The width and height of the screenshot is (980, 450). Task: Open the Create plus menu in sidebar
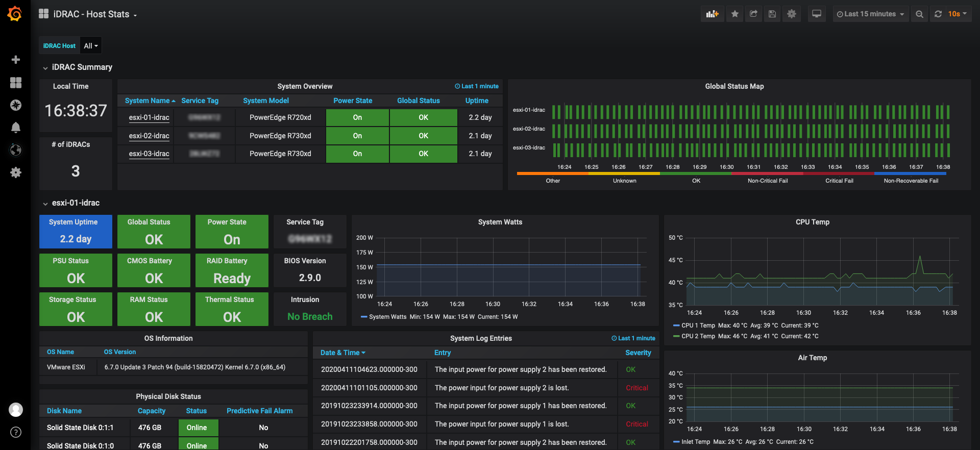click(x=16, y=60)
